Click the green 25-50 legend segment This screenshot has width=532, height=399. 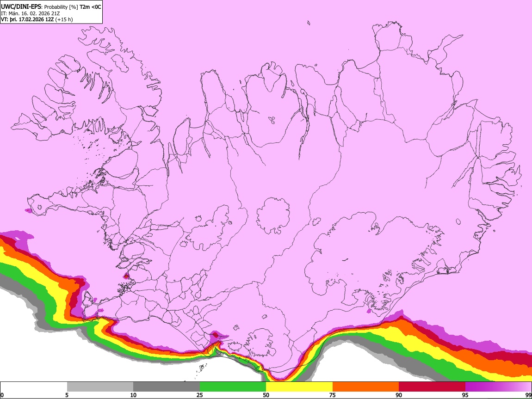pos(233,387)
